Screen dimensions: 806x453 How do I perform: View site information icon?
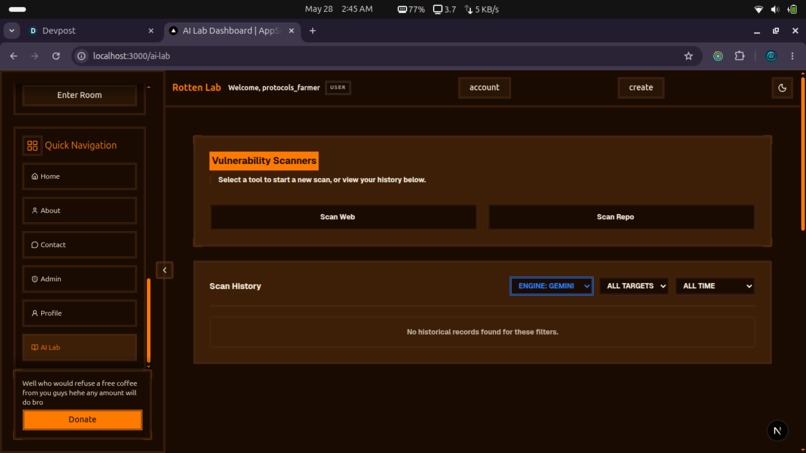[x=81, y=56]
